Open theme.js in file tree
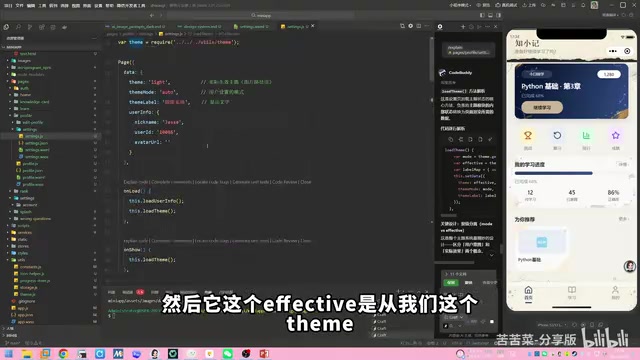The height and width of the screenshot is (360, 640). coord(27,294)
